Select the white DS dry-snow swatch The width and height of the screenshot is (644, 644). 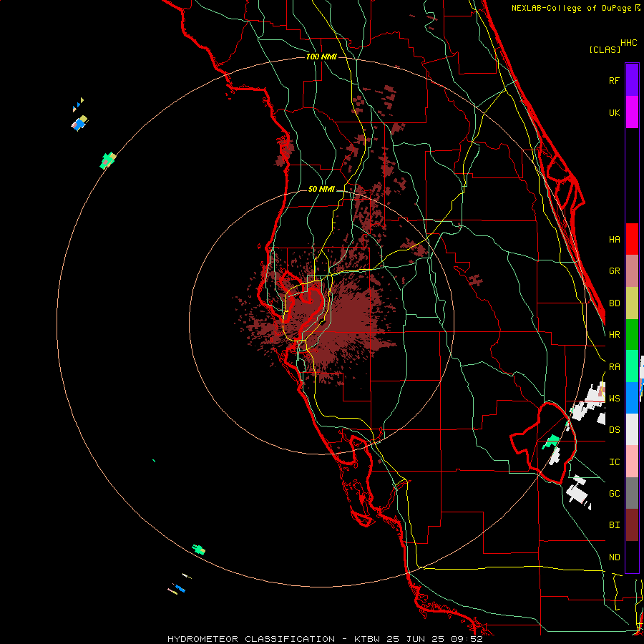point(632,429)
